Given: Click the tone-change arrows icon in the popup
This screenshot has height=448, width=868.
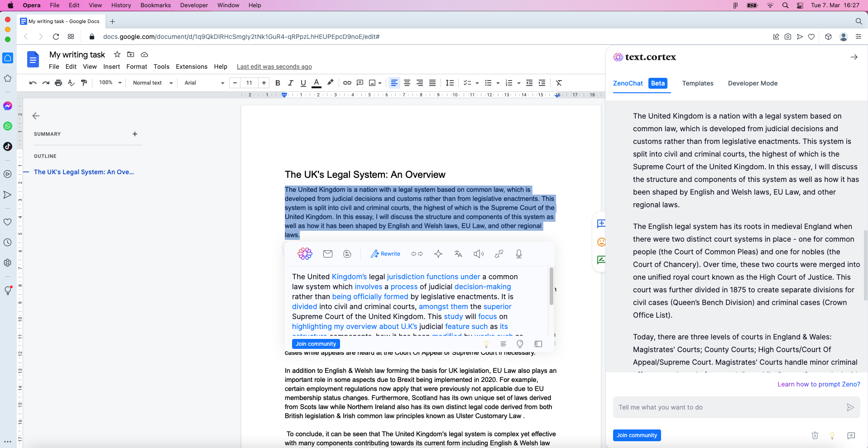Looking at the screenshot, I should 499,254.
